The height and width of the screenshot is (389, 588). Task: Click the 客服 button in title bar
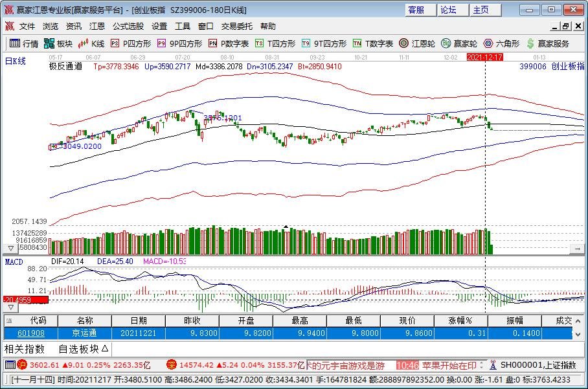(420, 10)
